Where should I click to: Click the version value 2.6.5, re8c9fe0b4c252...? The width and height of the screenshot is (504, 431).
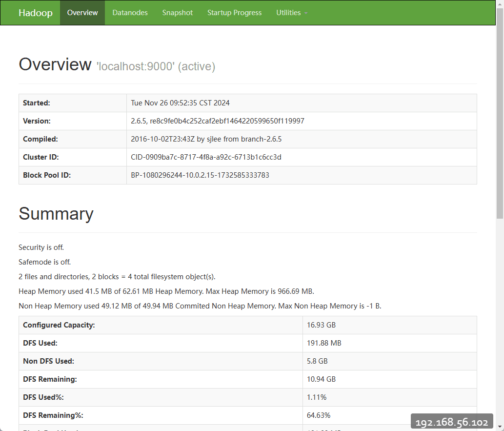click(x=218, y=121)
